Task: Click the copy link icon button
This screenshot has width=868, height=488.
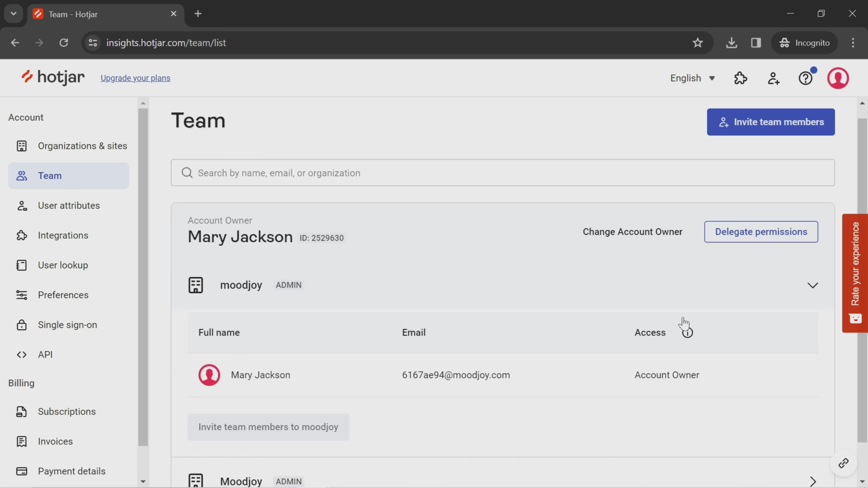Action: point(843,463)
